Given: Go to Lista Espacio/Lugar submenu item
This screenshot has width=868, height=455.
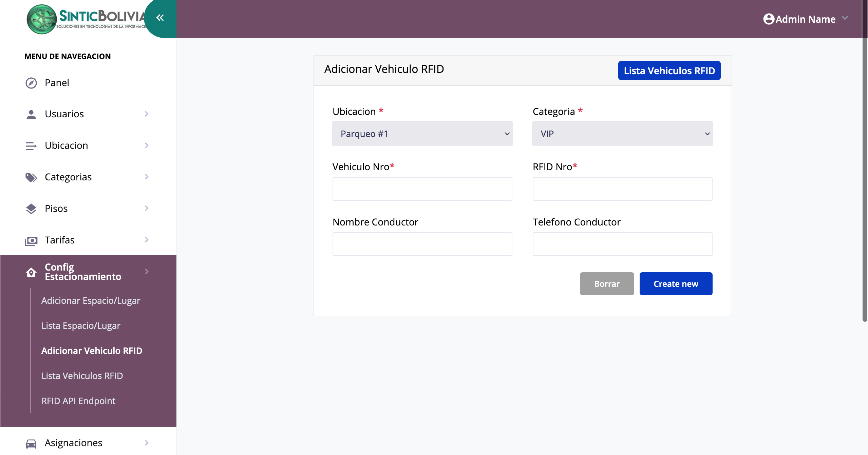Looking at the screenshot, I should (81, 326).
